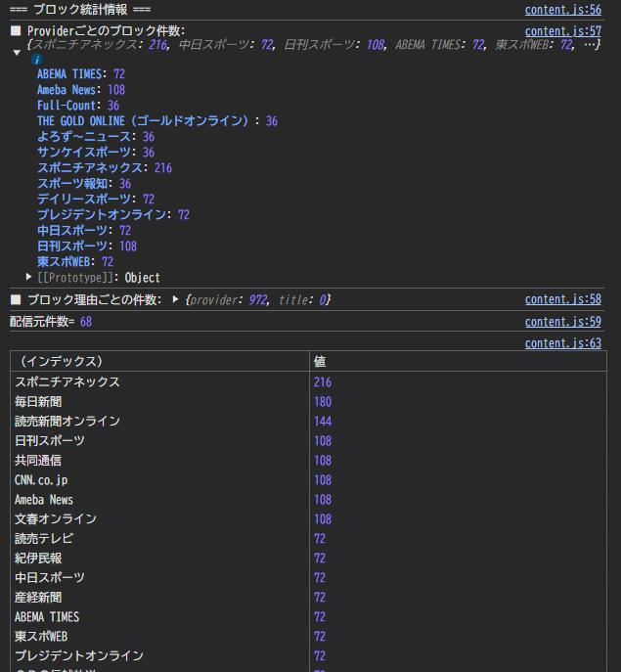Image resolution: width=621 pixels, height=672 pixels.
Task: Select the スポーツ報知: 36 property
Action: point(84,184)
